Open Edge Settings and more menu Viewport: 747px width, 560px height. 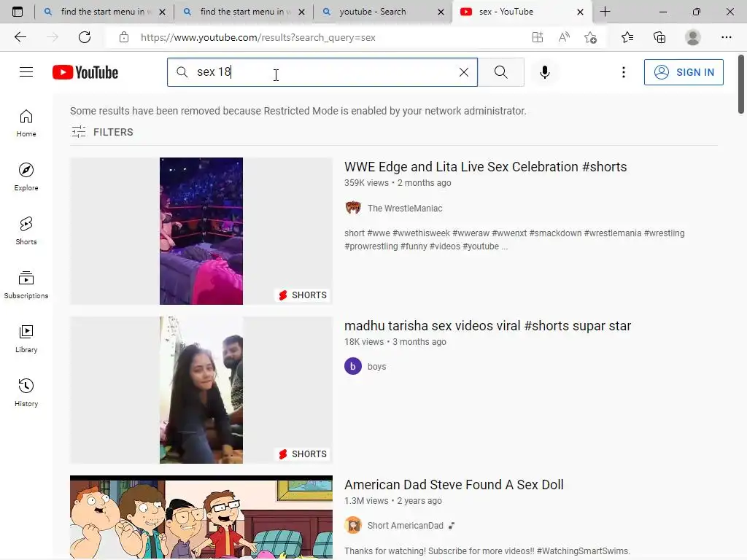coord(726,37)
